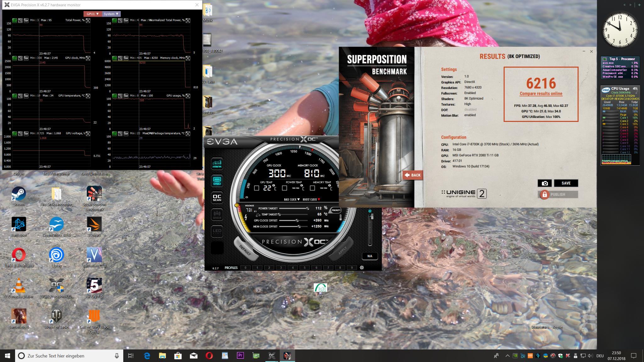This screenshot has width=644, height=362.
Task: Open 3DMark desktop shortcut
Action: (x=94, y=227)
